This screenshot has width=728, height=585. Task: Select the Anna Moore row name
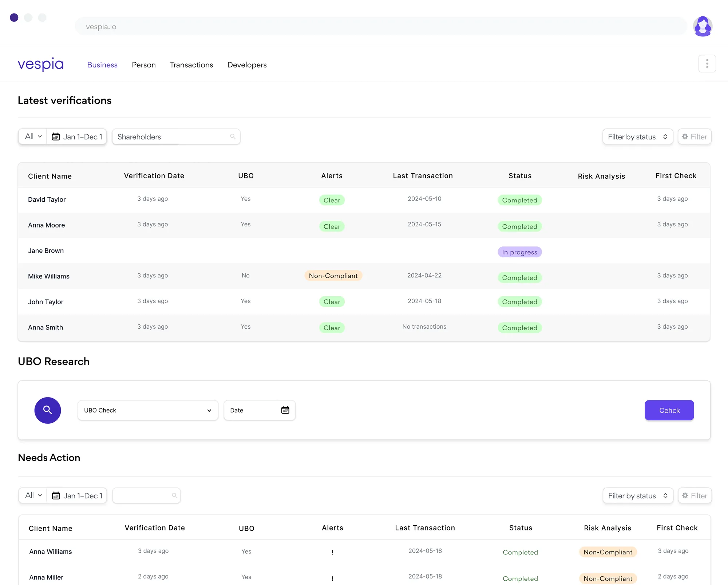pyautogui.click(x=47, y=225)
